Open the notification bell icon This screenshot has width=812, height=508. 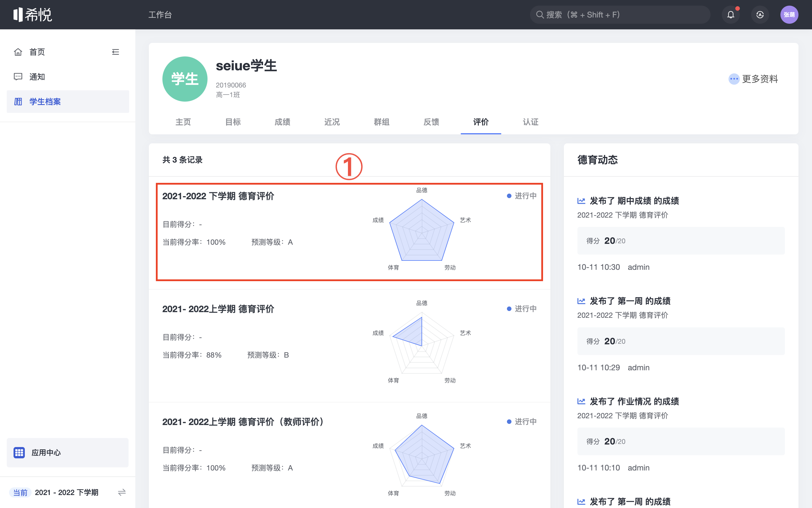click(x=731, y=14)
